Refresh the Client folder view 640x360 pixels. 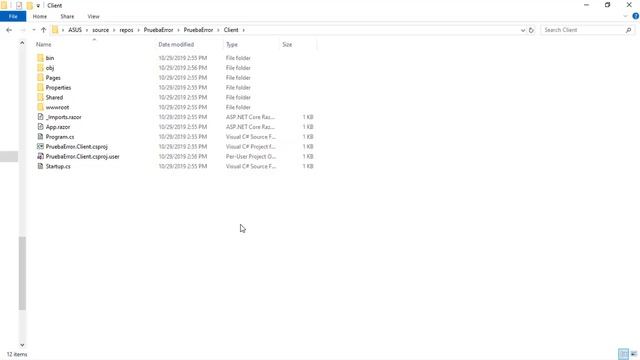click(531, 30)
